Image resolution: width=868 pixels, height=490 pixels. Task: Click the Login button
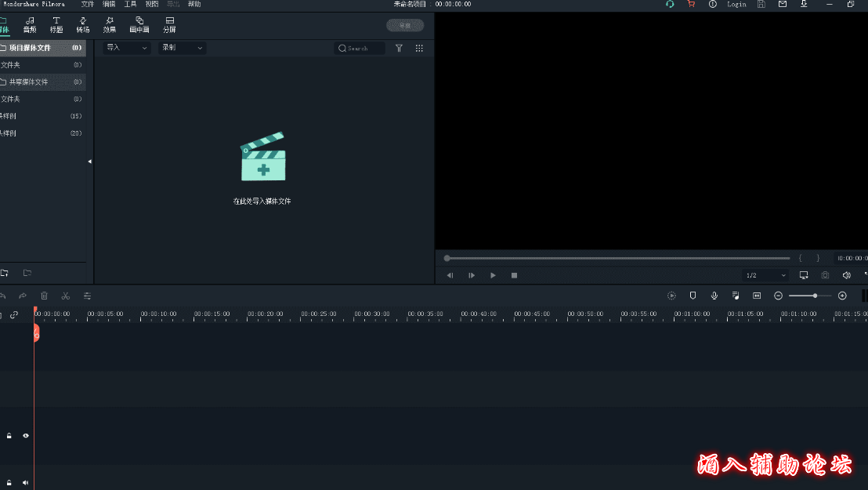point(736,4)
